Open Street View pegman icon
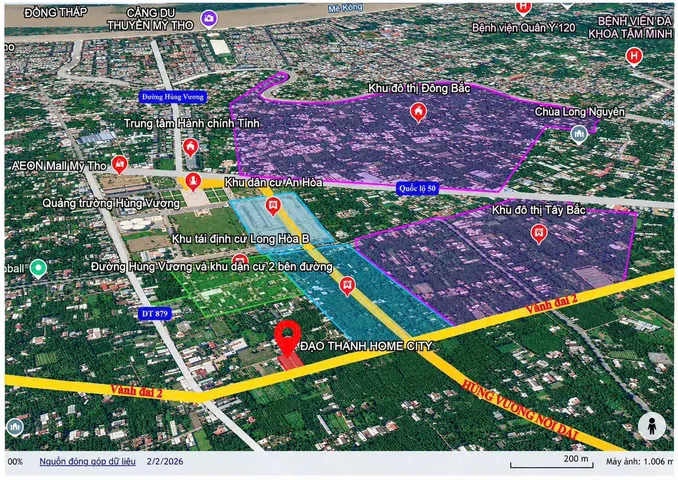Screen dimensions: 678x480 (652, 426)
